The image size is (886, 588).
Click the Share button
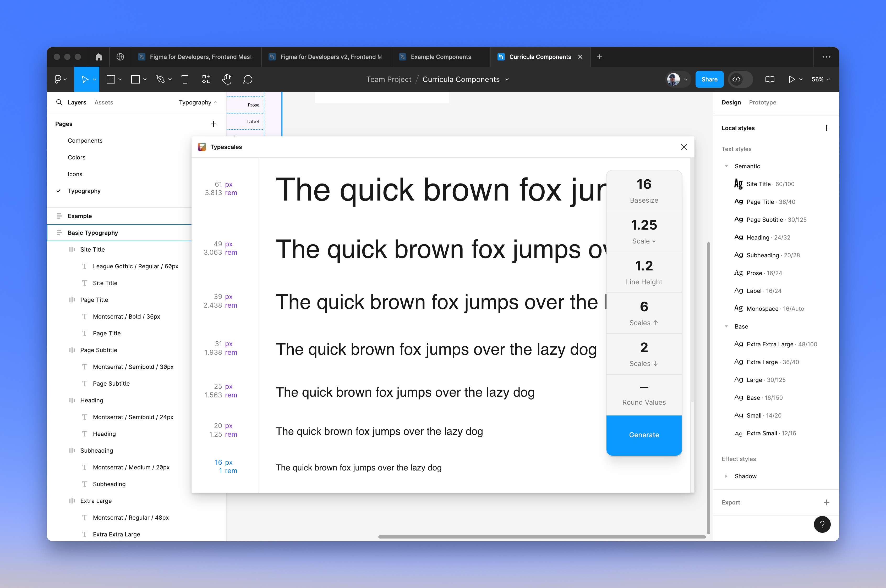coord(709,79)
